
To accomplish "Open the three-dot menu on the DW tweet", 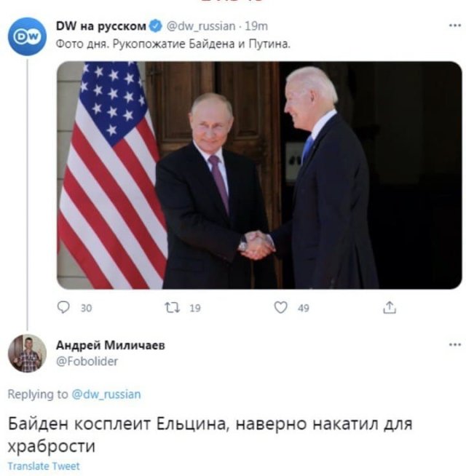I will [455, 25].
